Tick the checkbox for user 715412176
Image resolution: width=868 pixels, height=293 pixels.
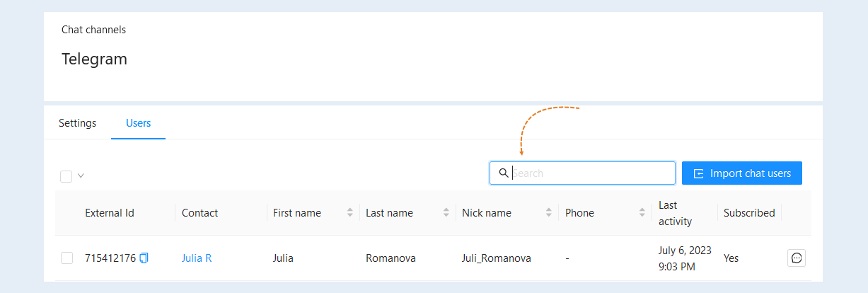(x=66, y=258)
